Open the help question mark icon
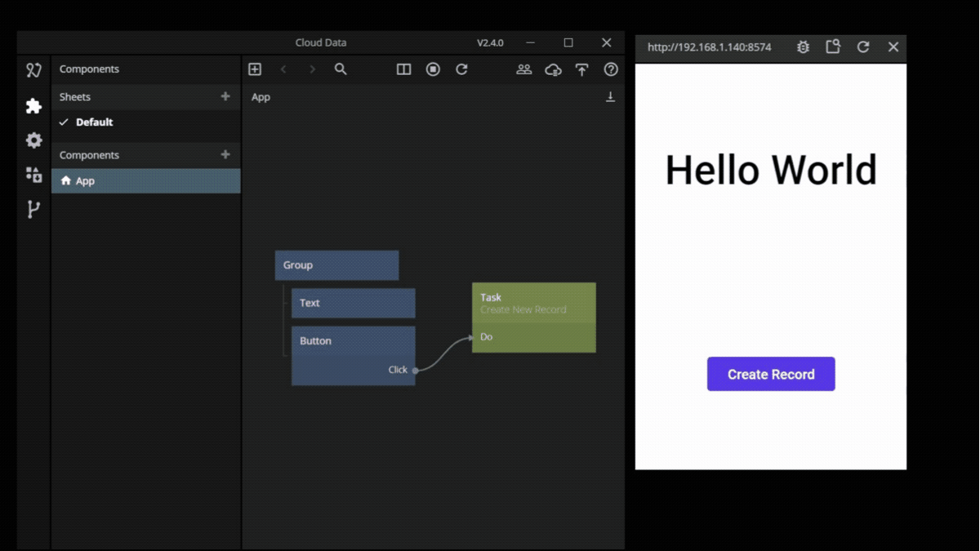Image resolution: width=980 pixels, height=551 pixels. tap(611, 69)
